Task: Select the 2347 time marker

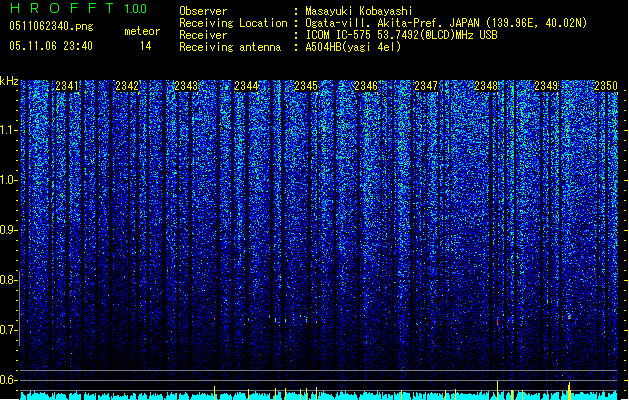Action: click(x=426, y=86)
